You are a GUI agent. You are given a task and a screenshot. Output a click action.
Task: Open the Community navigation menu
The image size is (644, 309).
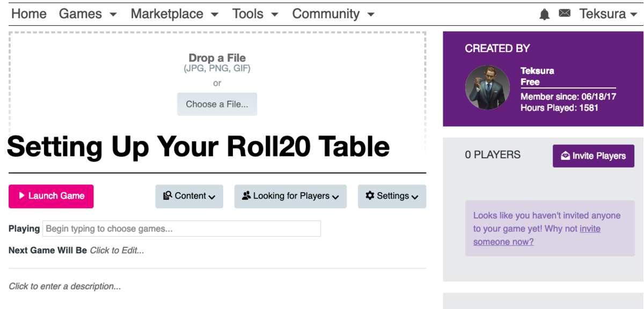[x=333, y=14]
